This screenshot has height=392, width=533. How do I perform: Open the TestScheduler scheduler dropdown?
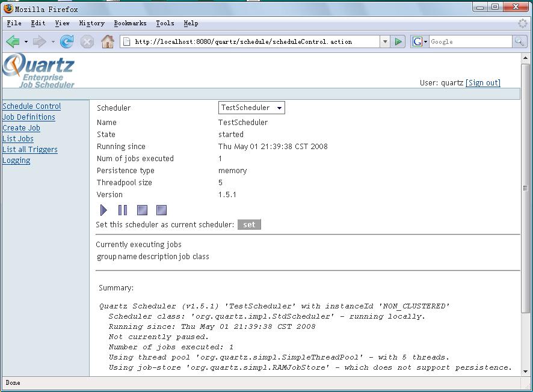pyautogui.click(x=251, y=108)
